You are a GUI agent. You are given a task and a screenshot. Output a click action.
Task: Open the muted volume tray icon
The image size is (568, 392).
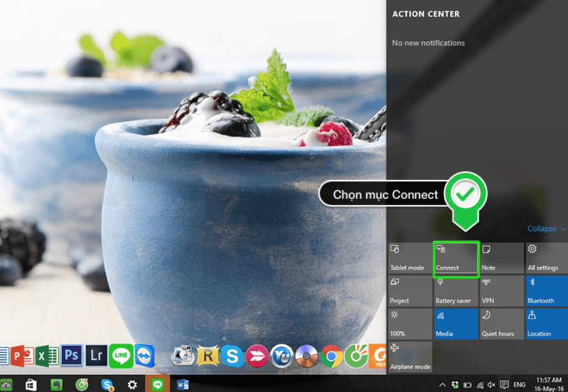tap(491, 385)
